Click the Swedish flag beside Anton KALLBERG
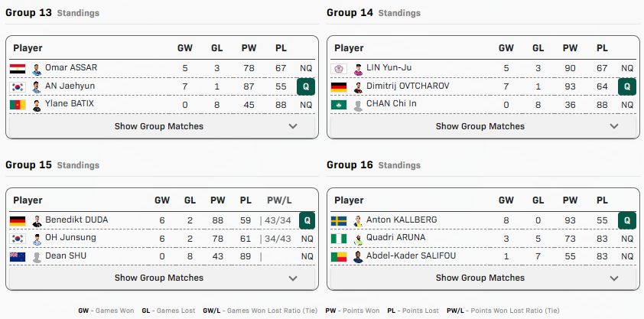 point(338,221)
